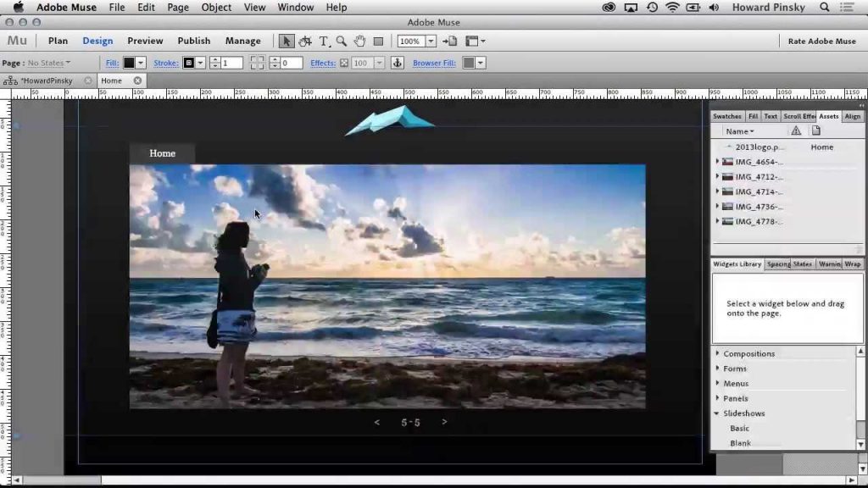Open the Fill color dropdown arrow
This screenshot has height=488, width=868.
141,63
